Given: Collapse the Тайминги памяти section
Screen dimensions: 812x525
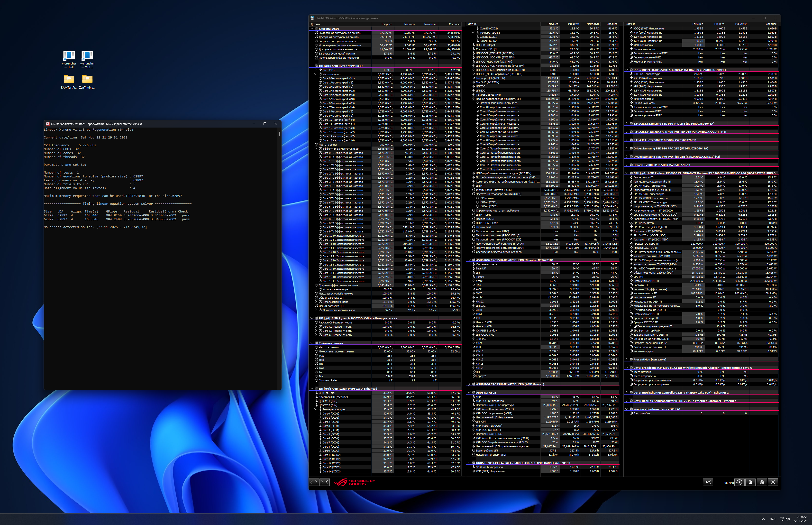Looking at the screenshot, I should [312, 343].
